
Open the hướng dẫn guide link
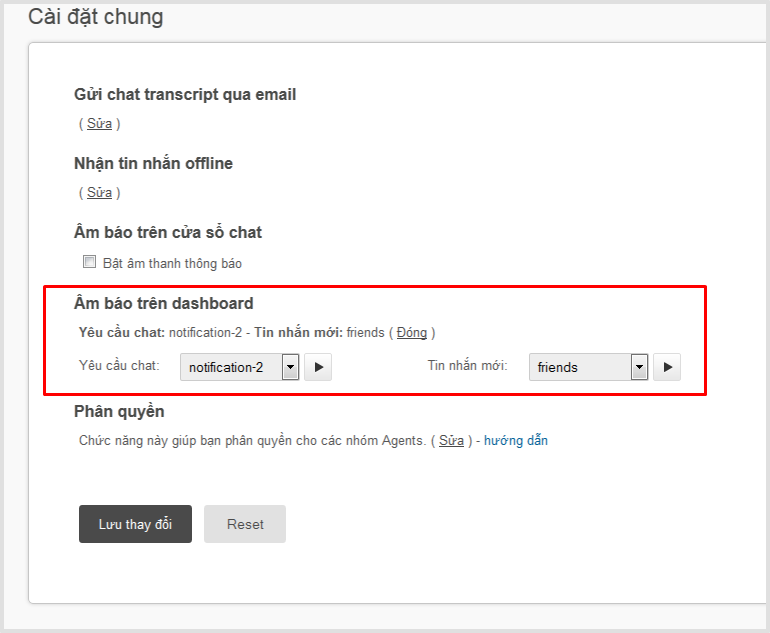(x=516, y=440)
